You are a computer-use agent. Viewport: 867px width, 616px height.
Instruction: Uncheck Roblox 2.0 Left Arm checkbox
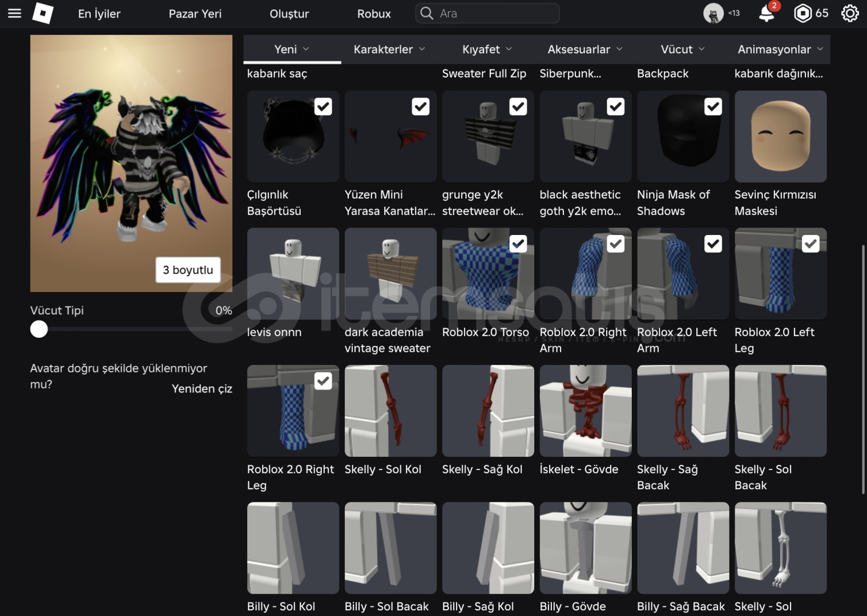(713, 244)
